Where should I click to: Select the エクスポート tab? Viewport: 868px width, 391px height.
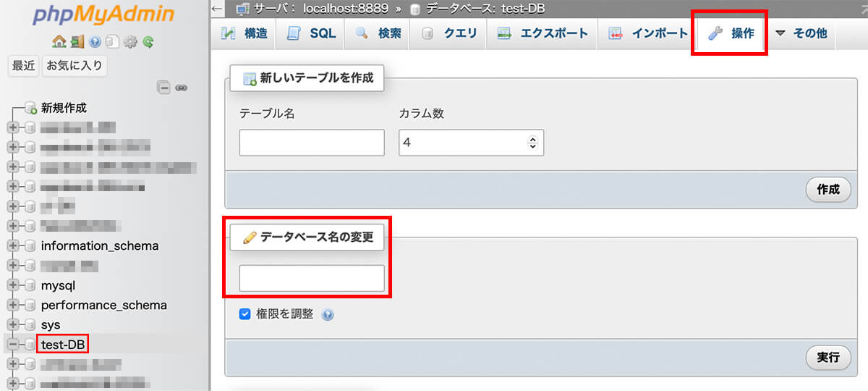coord(542,33)
